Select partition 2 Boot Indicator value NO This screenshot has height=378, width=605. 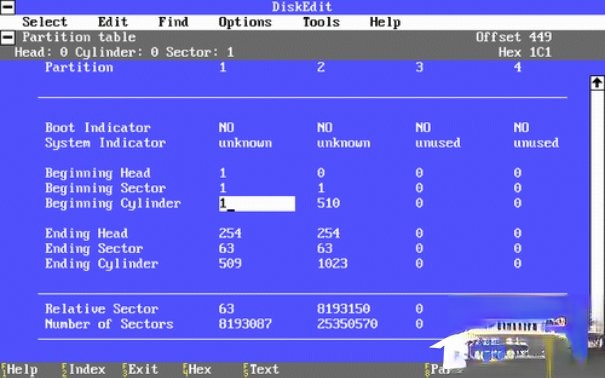[325, 127]
